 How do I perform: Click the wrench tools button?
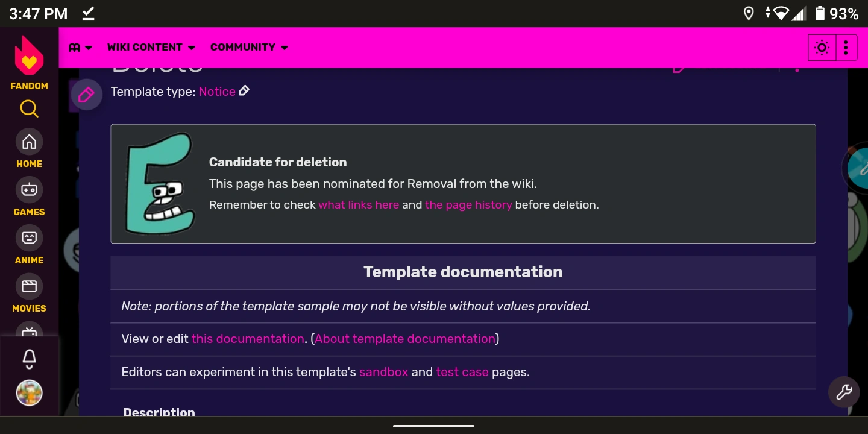(844, 392)
